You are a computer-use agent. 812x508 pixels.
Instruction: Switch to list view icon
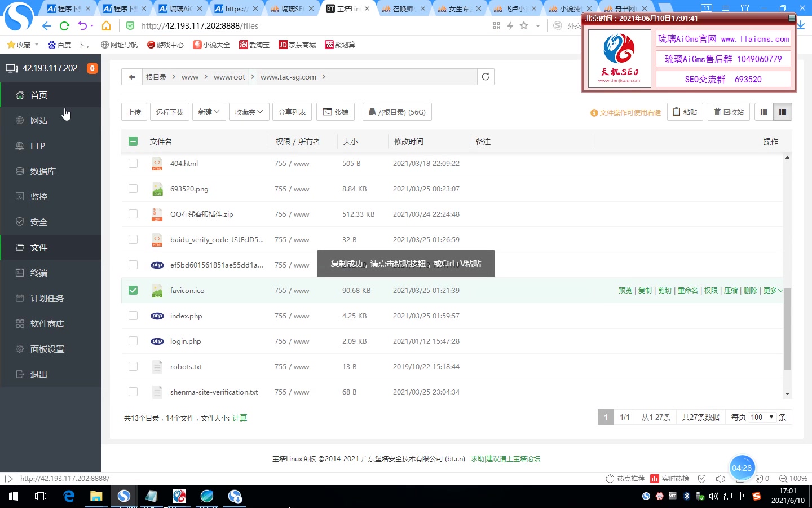click(x=783, y=112)
